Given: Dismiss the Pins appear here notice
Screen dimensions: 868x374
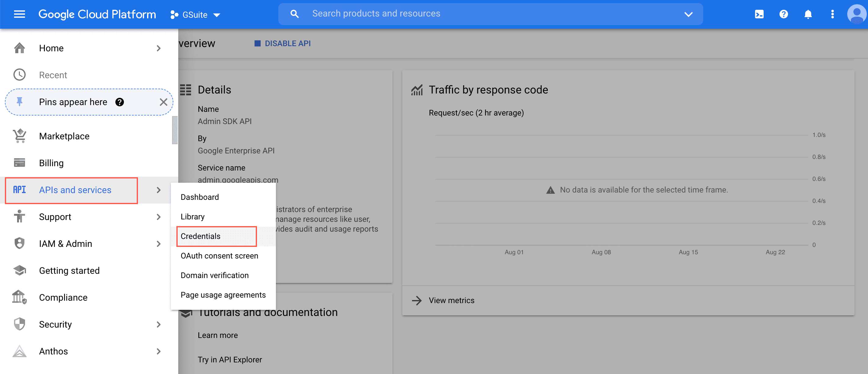Looking at the screenshot, I should pos(164,102).
